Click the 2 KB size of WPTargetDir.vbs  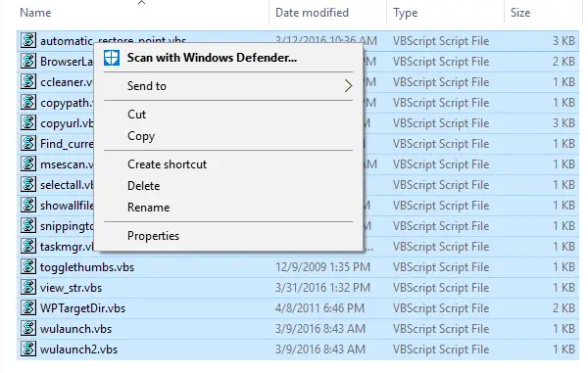(563, 308)
